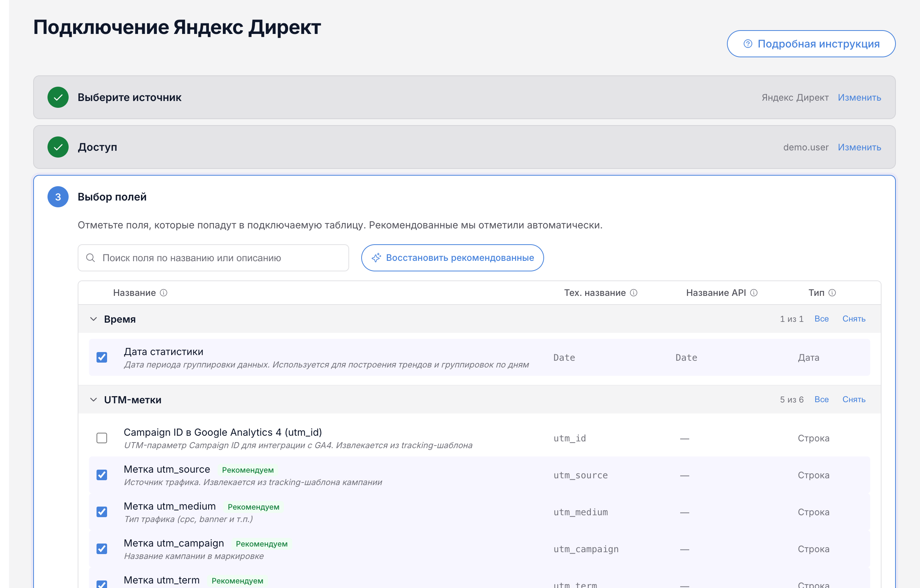Select Все in the UTM-метки group

[822, 400]
